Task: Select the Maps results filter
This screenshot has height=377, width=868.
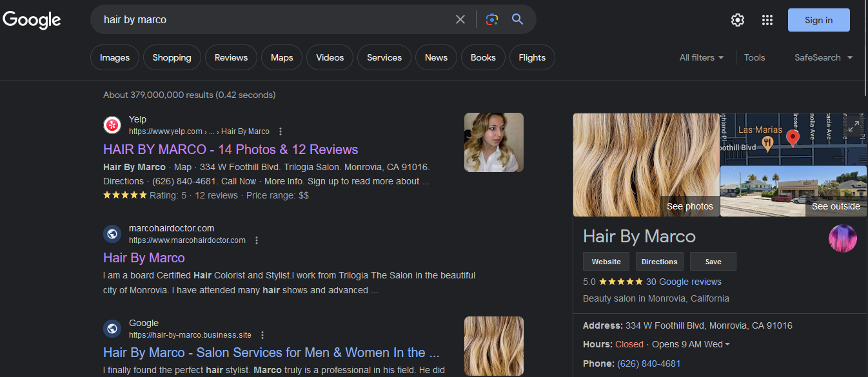Action: 281,57
